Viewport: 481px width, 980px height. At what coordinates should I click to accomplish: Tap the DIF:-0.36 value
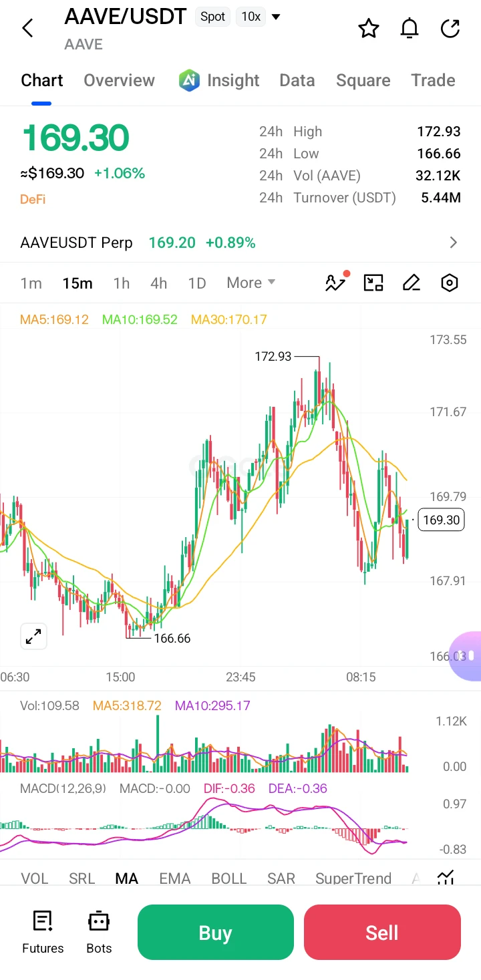[229, 788]
